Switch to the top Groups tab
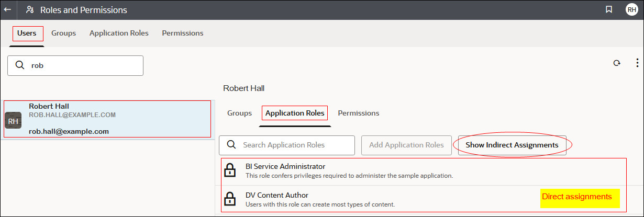 click(x=63, y=33)
